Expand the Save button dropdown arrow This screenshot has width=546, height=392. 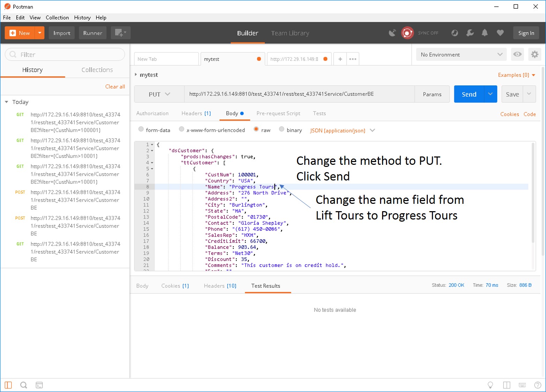click(x=529, y=94)
